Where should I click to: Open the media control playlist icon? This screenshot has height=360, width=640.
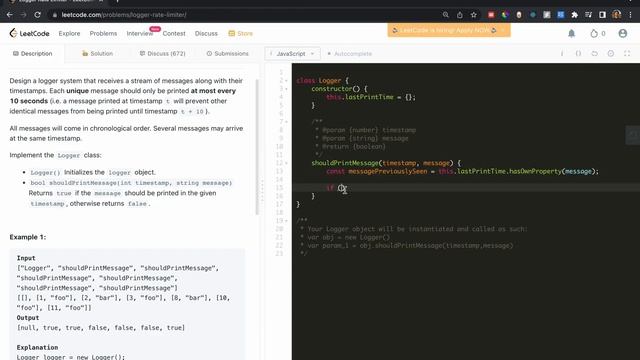tap(589, 15)
